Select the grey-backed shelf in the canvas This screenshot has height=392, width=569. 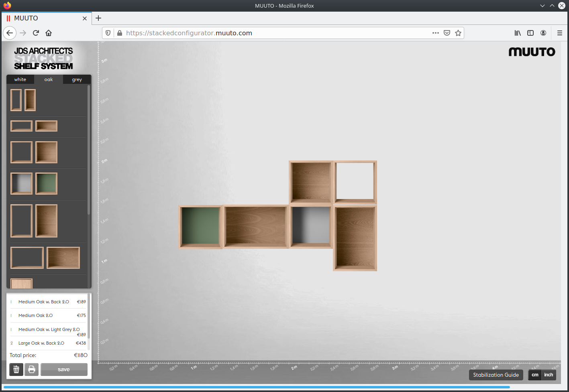click(x=311, y=227)
